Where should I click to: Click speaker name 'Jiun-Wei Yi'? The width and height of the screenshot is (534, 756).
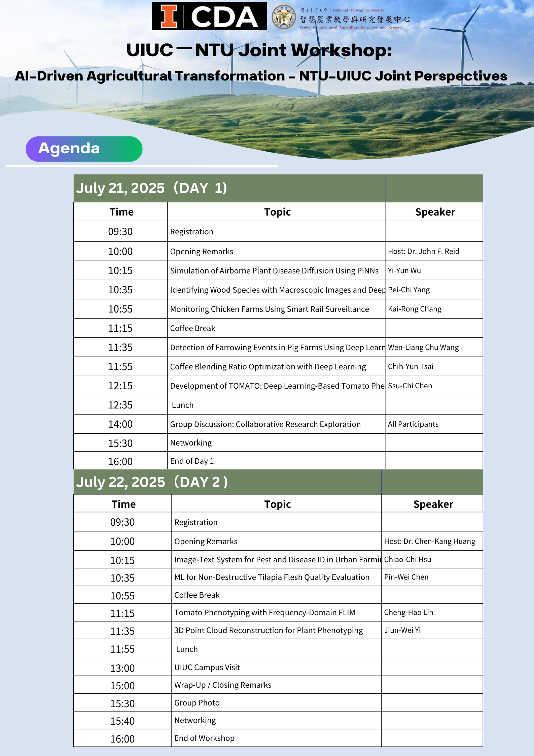point(402,630)
